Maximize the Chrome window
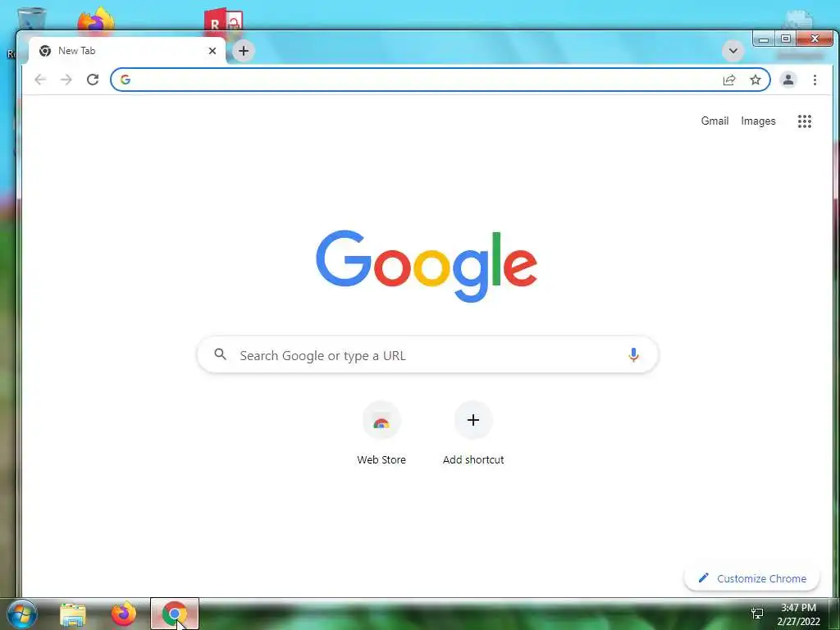 coord(785,39)
